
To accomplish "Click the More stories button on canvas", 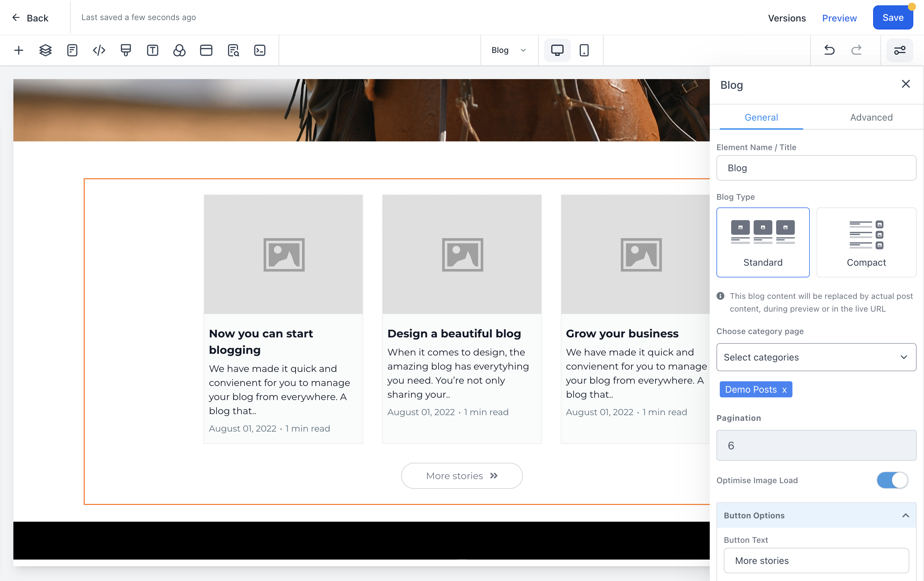I will pos(462,475).
